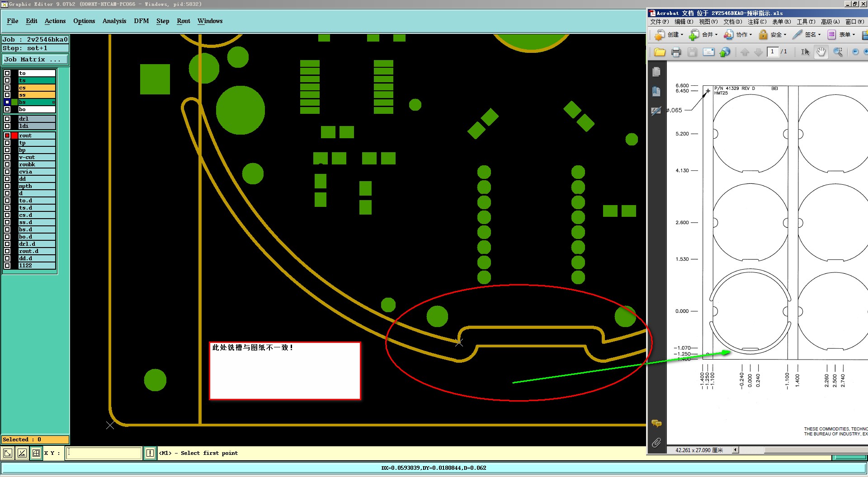Click the Previous page up arrow in Acrobat
Image resolution: width=868 pixels, height=477 pixels.
tap(745, 52)
